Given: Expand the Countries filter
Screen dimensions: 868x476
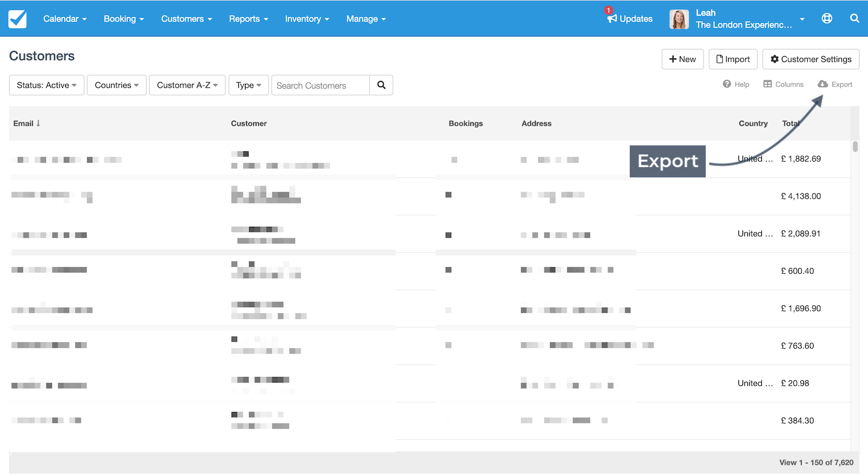Looking at the screenshot, I should [117, 85].
